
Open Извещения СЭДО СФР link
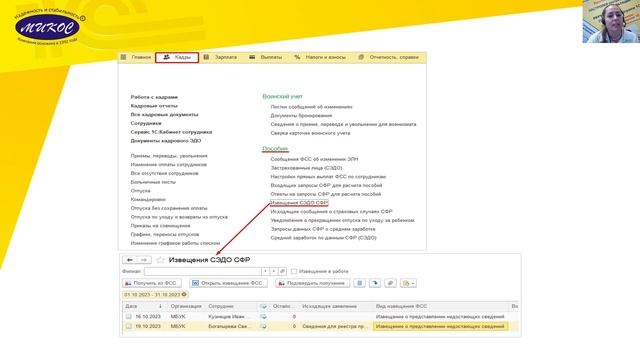pos(299,203)
